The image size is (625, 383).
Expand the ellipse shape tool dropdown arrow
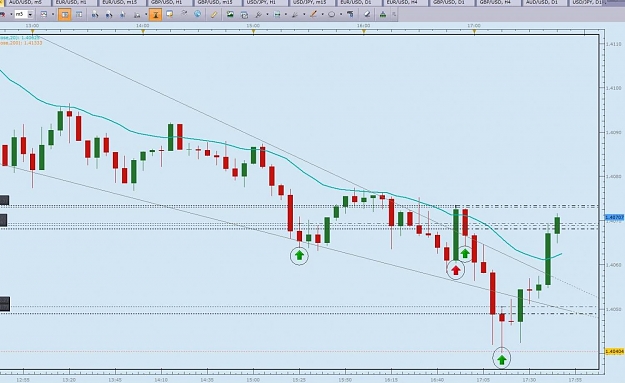pyautogui.click(x=341, y=14)
